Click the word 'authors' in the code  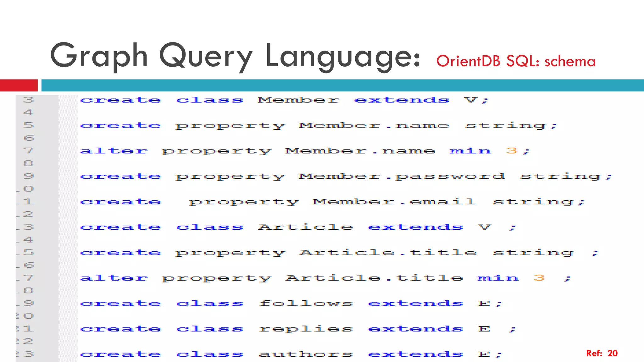point(306,355)
